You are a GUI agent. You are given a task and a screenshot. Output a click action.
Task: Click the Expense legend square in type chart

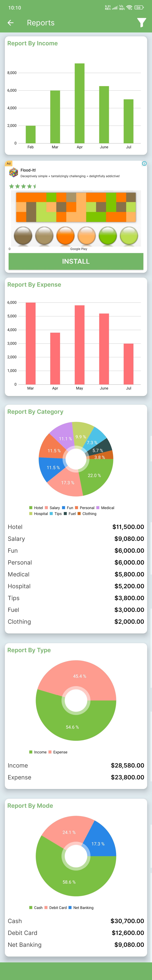click(x=50, y=752)
